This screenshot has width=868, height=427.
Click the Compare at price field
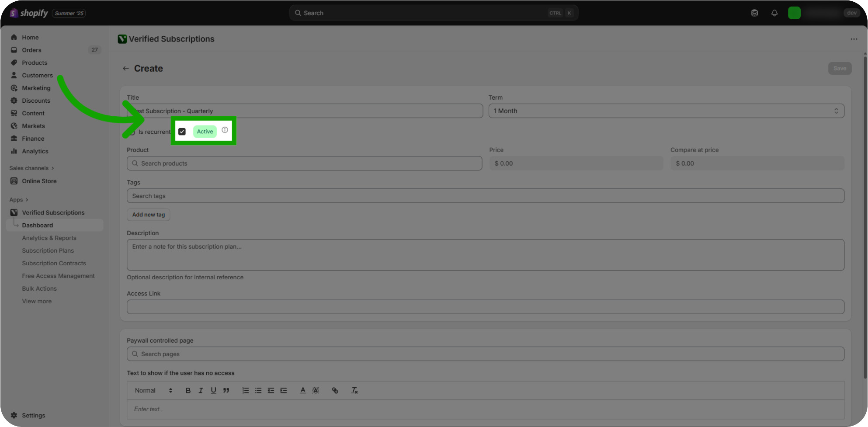point(757,163)
